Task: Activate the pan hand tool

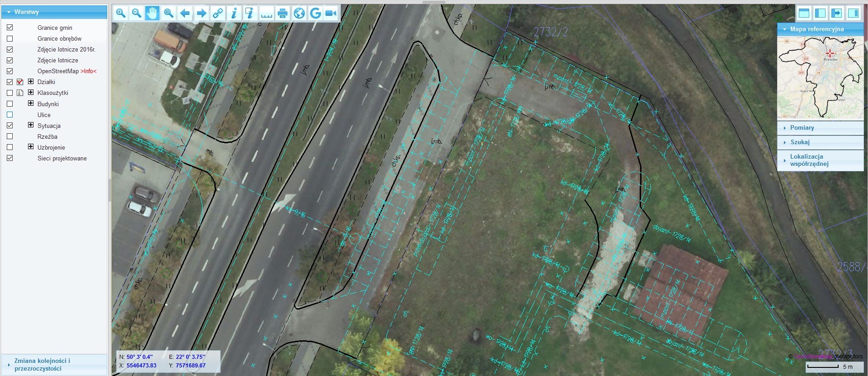Action: (x=152, y=13)
